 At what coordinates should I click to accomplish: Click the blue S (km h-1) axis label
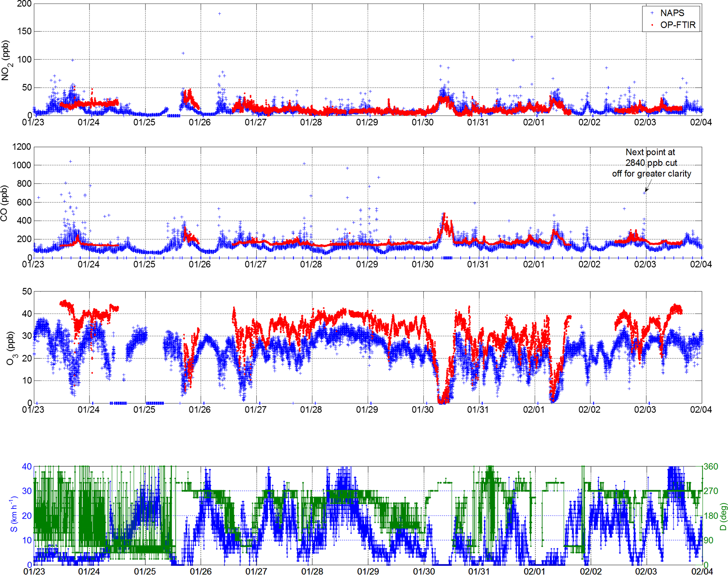pyautogui.click(x=13, y=514)
